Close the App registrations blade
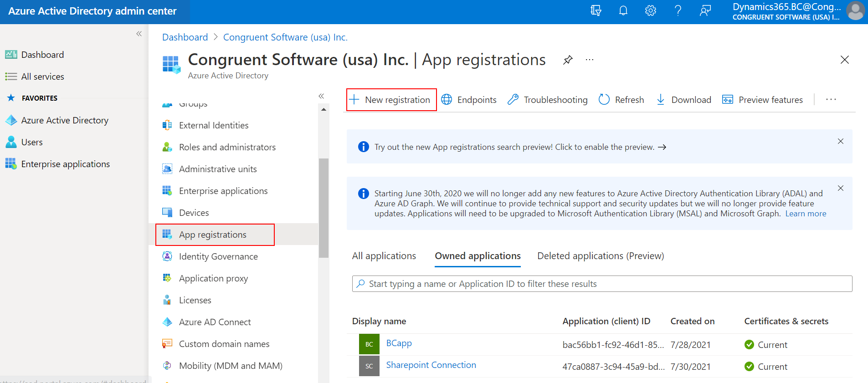Screen dimensions: 868x383 (845, 60)
